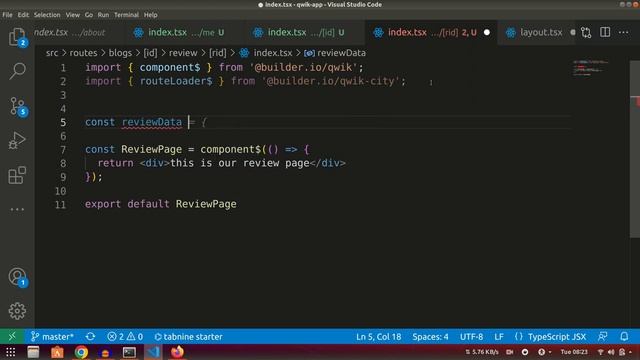
Task: Open the Help menu
Action: click(151, 15)
